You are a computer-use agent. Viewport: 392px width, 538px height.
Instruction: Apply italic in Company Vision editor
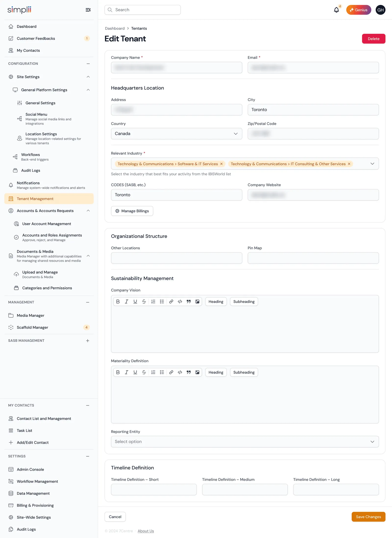coord(126,301)
